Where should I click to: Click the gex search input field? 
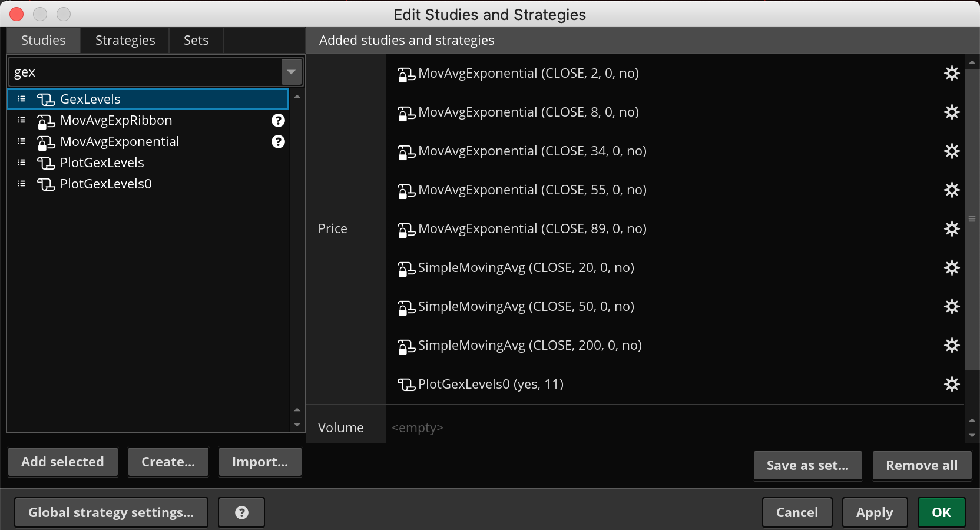click(145, 72)
